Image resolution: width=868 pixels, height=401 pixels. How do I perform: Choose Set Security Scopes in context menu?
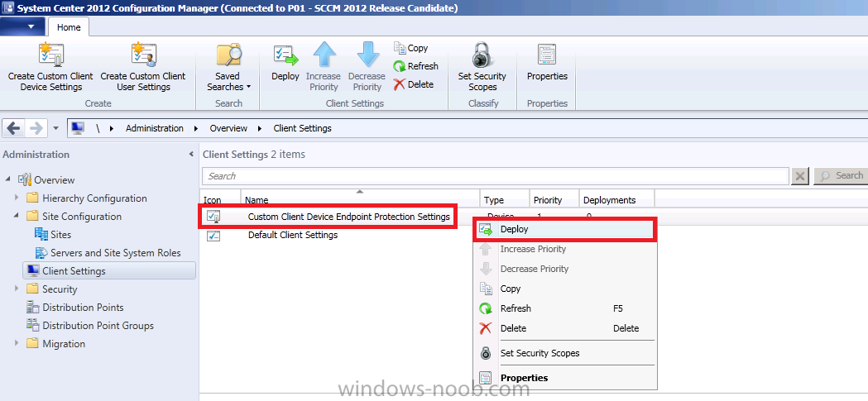564,353
